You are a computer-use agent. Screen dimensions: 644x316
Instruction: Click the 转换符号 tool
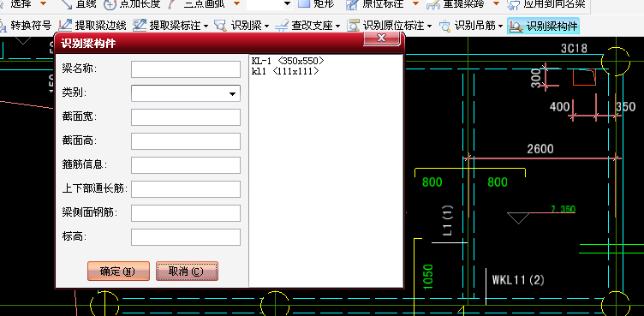(26, 26)
